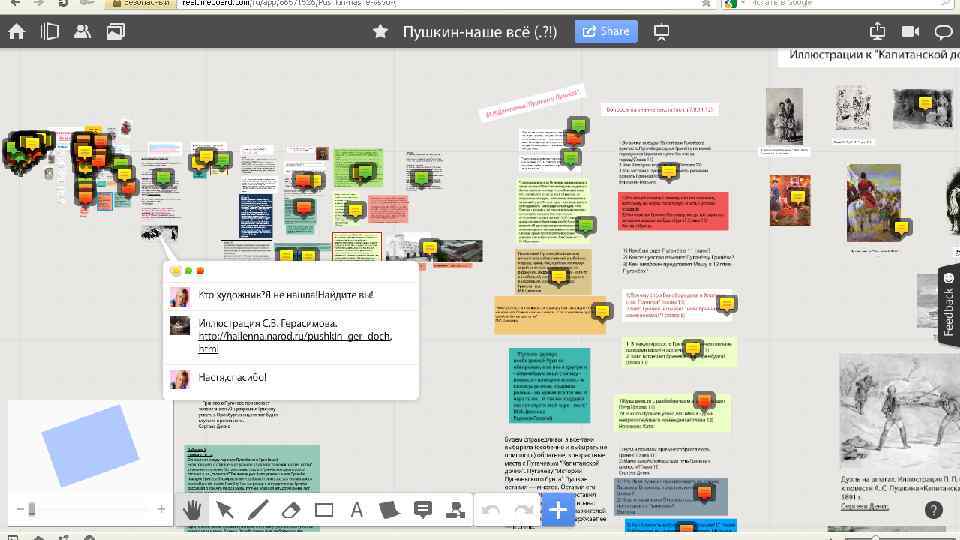Open the hallenna.narod.ru link in comment
This screenshot has width=960, height=540.
tap(294, 342)
